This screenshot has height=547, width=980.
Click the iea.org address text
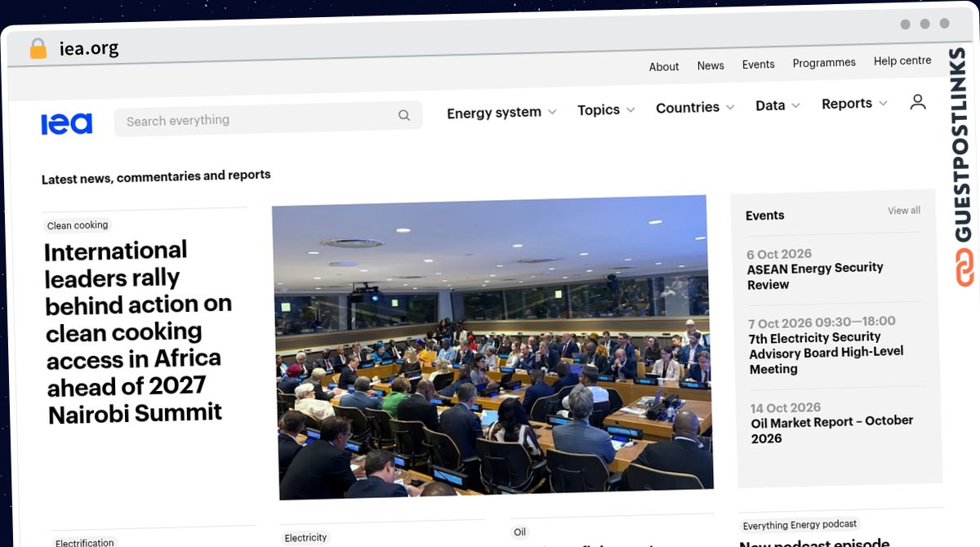(x=89, y=48)
